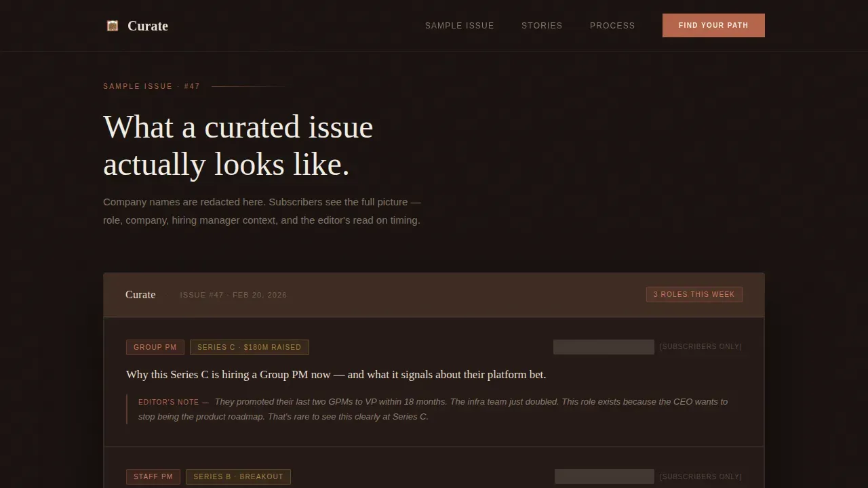The image size is (868, 488).
Task: Select the 3 Roles This Week badge
Action: [694, 294]
